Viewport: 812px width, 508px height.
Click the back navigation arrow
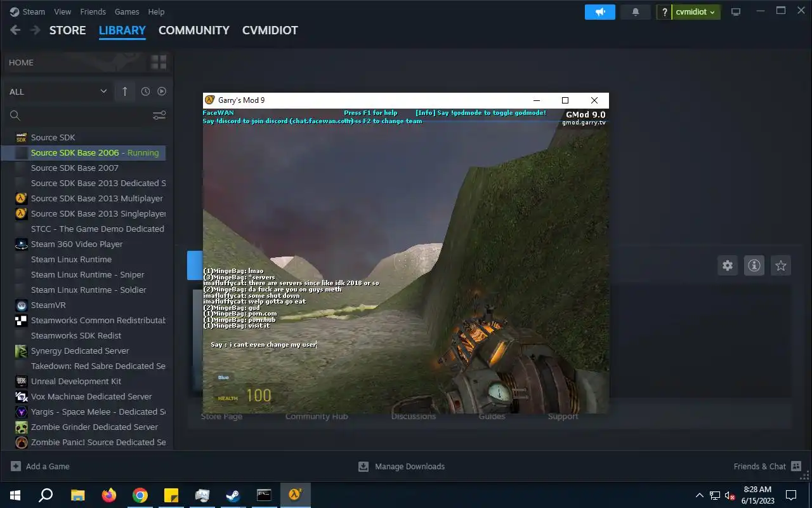[x=16, y=30]
